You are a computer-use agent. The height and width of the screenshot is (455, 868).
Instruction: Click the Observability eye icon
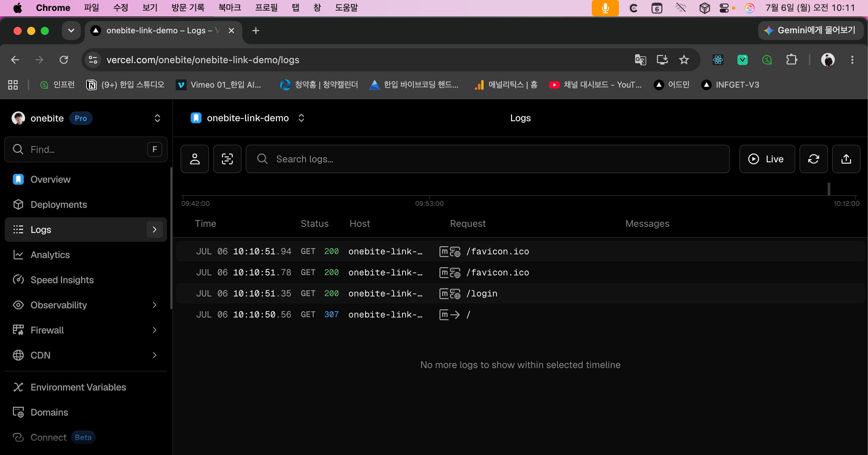18,305
